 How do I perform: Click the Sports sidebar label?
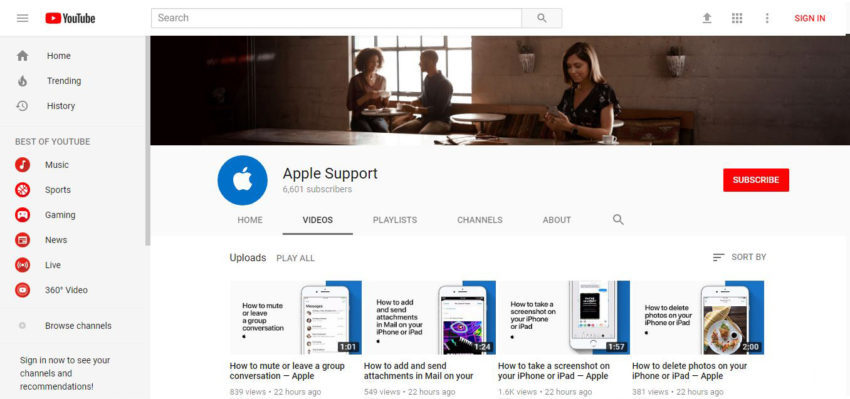(x=58, y=190)
